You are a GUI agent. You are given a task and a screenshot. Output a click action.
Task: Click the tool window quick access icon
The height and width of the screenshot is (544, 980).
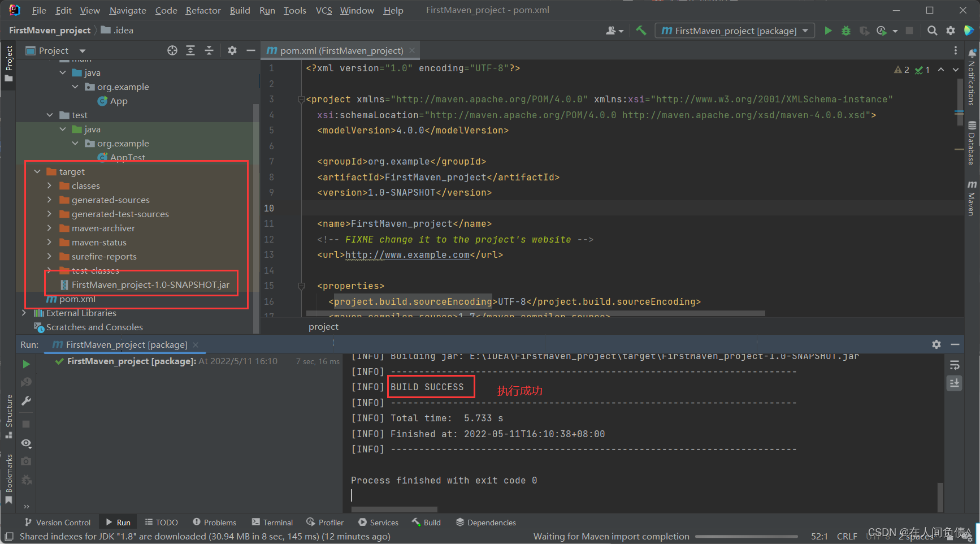pos(9,536)
